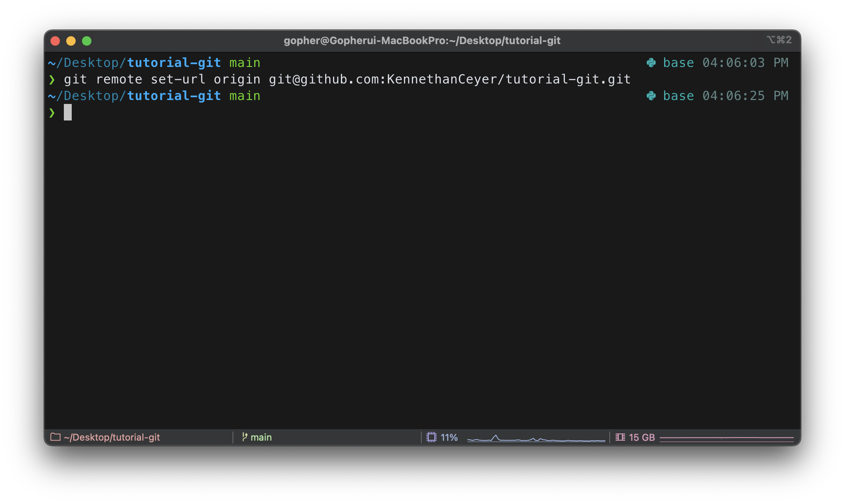Click the git branch icon in status bar

(x=245, y=437)
